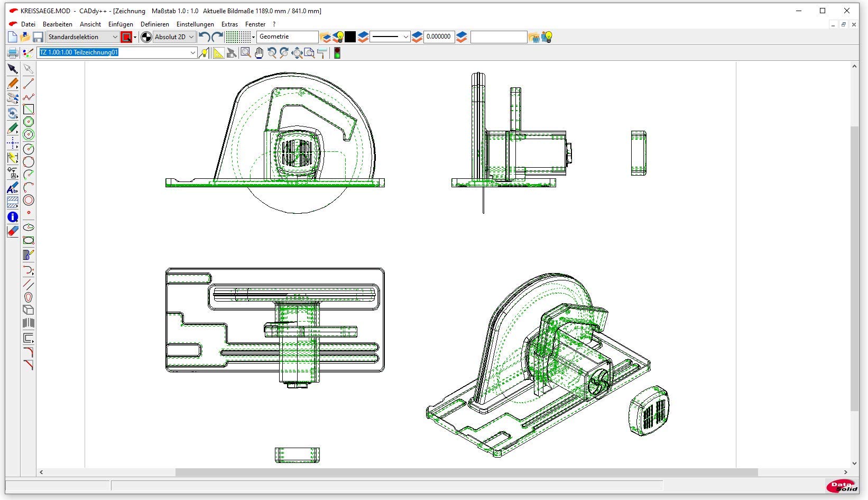Viewport: 868px width, 500px height.
Task: Open the Definieren menu
Action: pyautogui.click(x=155, y=24)
